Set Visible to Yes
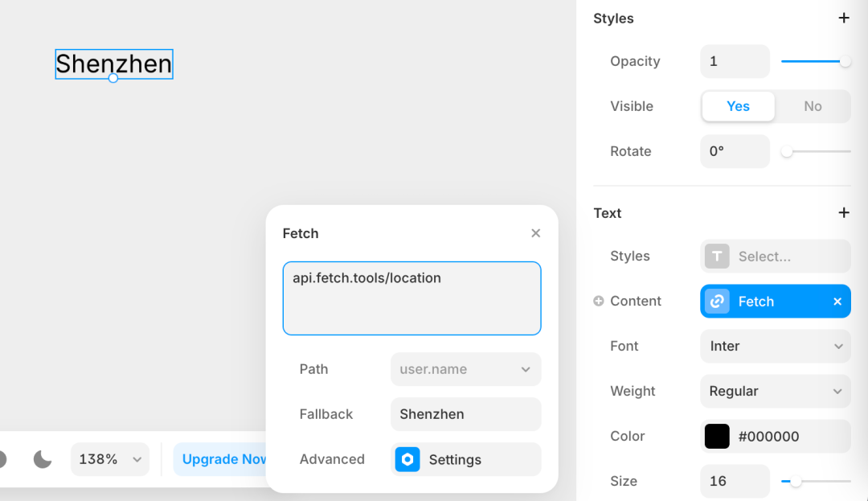 [x=738, y=106]
